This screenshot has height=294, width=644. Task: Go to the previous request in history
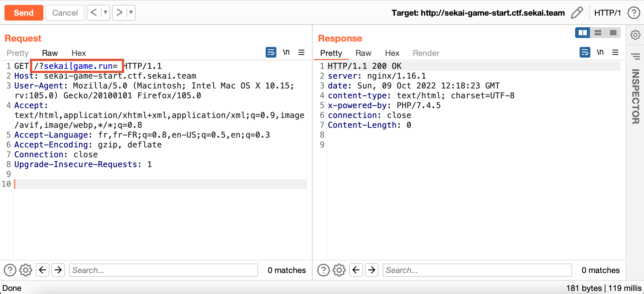94,13
